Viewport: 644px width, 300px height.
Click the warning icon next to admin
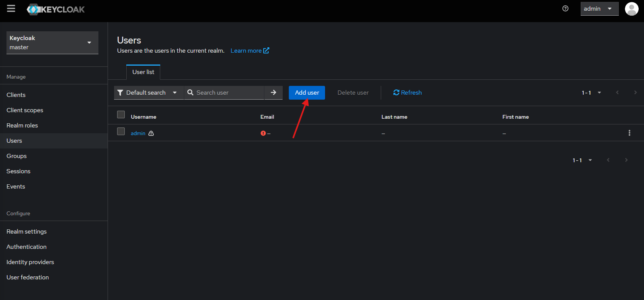pos(151,133)
